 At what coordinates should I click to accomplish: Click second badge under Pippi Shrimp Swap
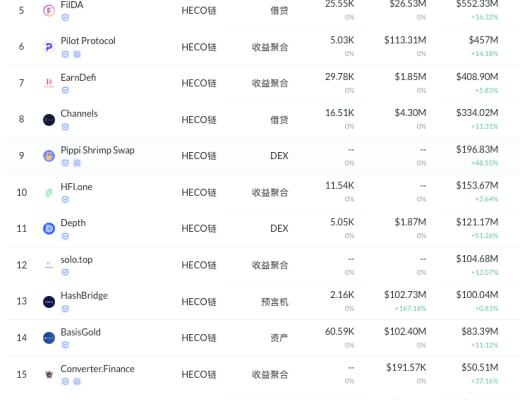pos(77,163)
